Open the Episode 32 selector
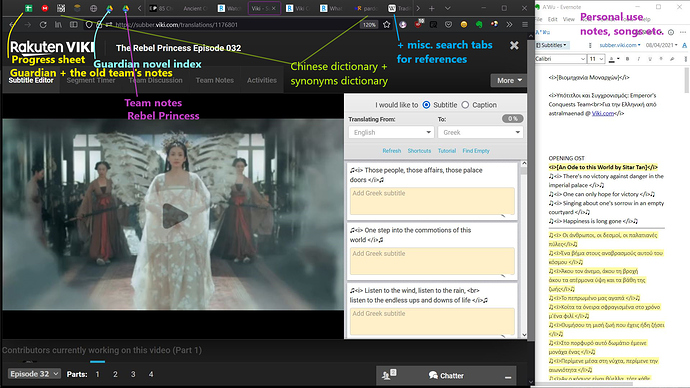Image resolution: width=690 pixels, height=388 pixels. [x=34, y=374]
